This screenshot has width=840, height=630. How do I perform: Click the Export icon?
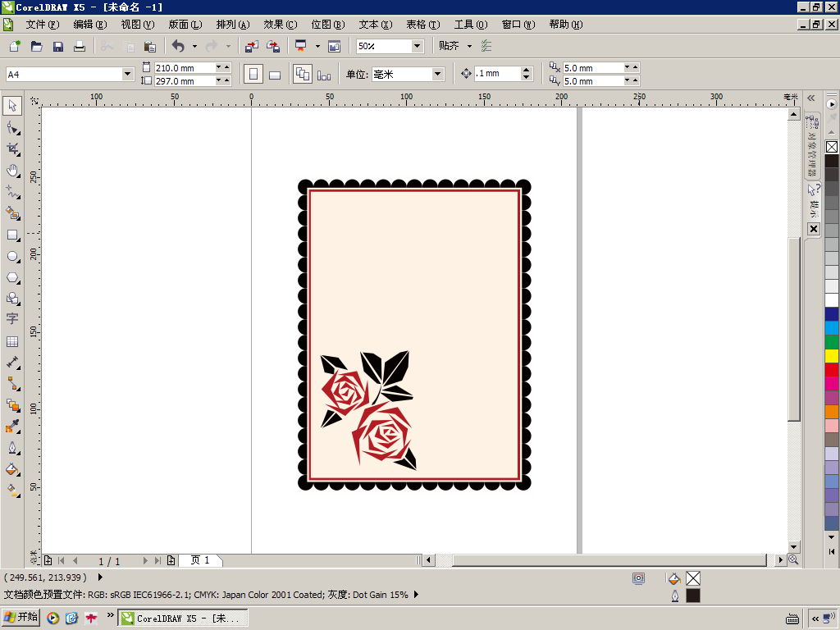point(273,46)
